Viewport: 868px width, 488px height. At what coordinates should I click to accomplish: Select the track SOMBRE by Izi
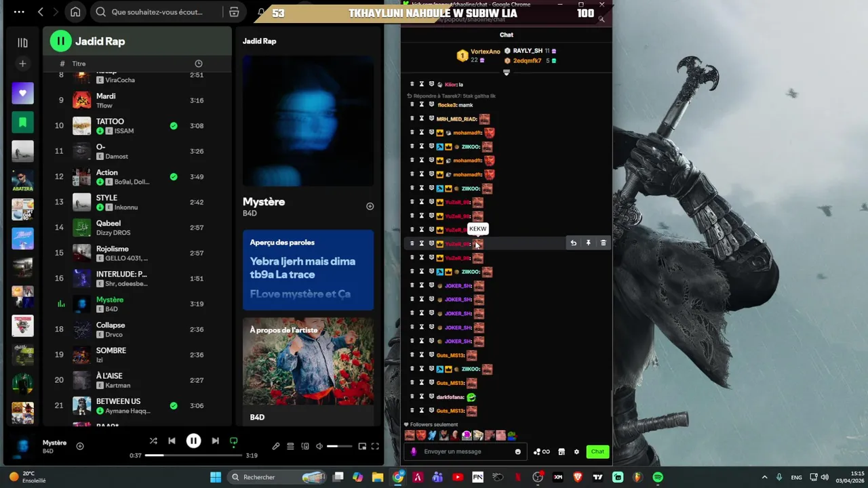136,354
